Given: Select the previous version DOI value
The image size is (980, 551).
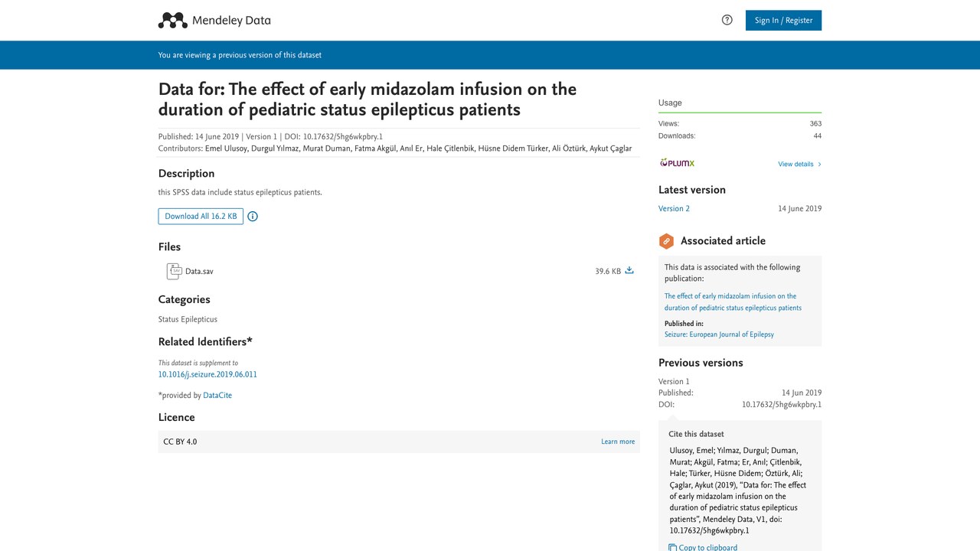Looking at the screenshot, I should (x=782, y=405).
